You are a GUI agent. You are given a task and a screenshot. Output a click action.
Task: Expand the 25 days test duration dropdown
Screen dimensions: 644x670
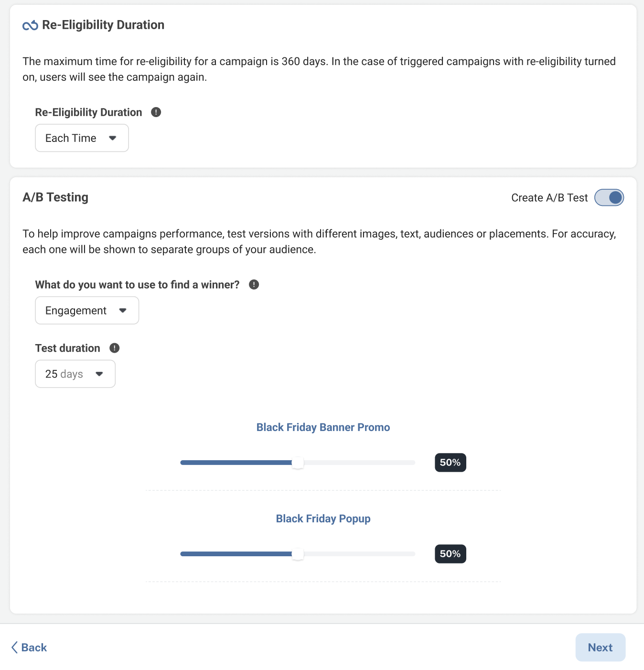coord(75,374)
